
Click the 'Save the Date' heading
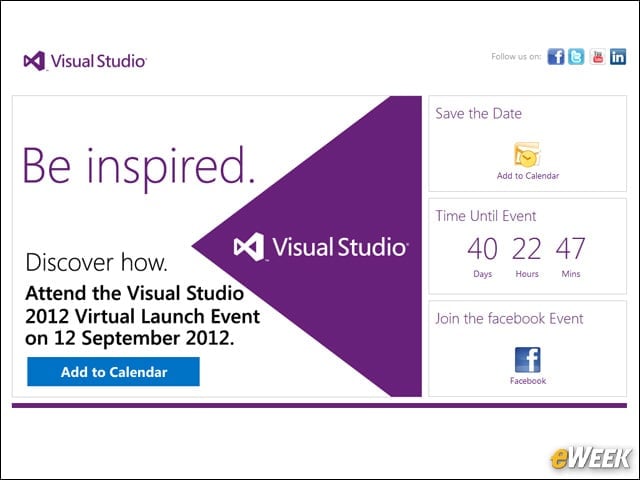(x=478, y=113)
